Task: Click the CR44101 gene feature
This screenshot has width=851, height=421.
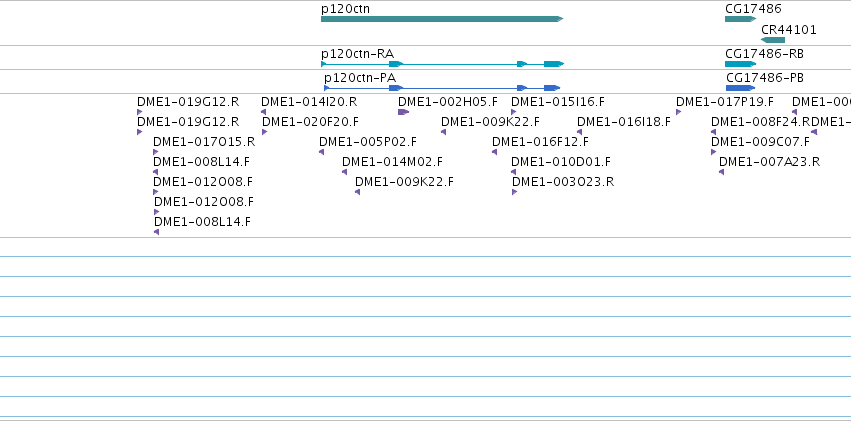Action: [773, 40]
